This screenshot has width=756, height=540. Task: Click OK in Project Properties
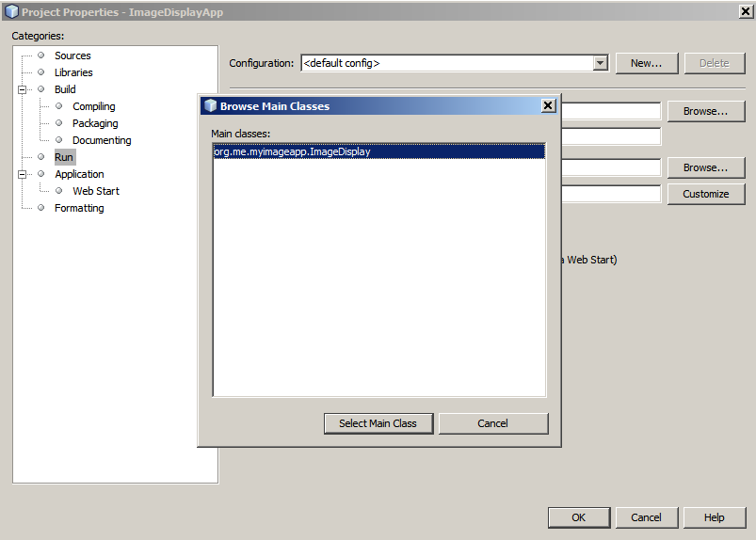coord(578,517)
